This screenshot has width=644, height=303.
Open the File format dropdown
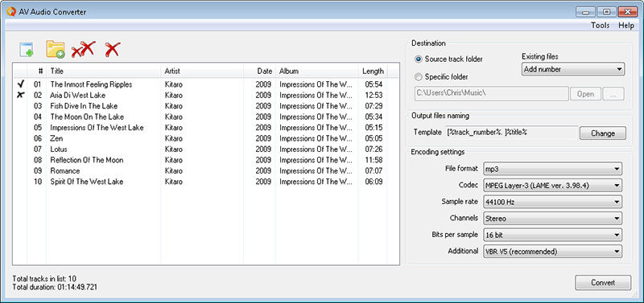(553, 169)
